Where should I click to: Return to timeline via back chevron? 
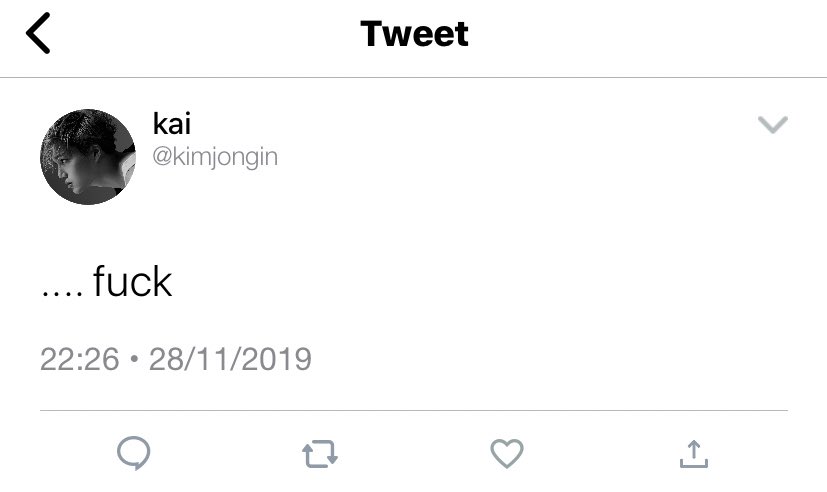coord(38,33)
